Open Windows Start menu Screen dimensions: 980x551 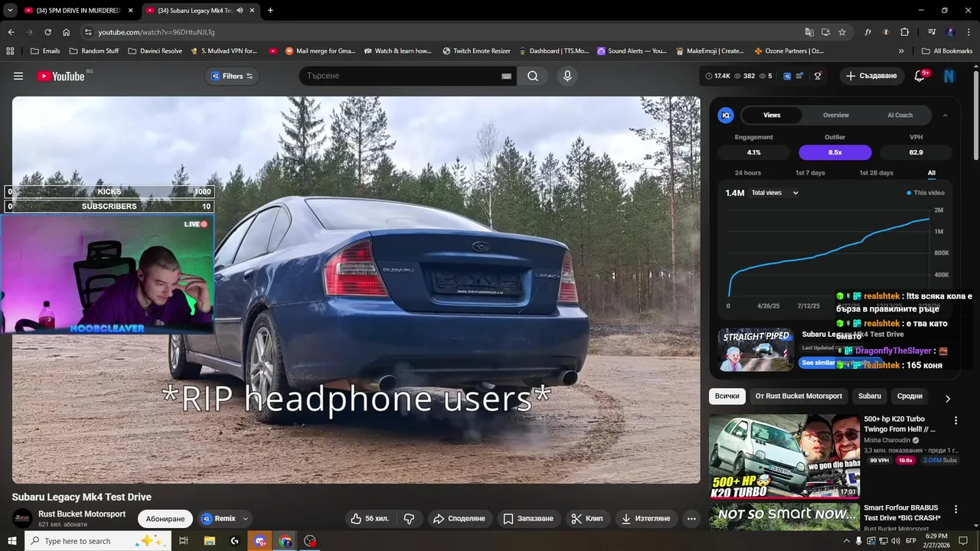point(11,541)
